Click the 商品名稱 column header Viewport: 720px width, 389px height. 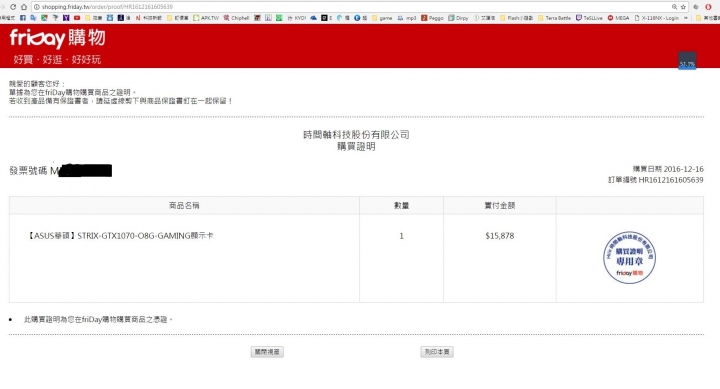[x=184, y=205]
